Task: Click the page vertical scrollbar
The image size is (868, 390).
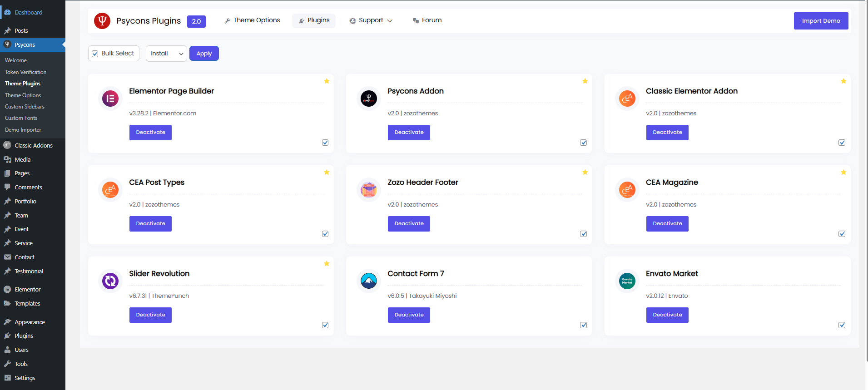Action: pyautogui.click(x=866, y=182)
